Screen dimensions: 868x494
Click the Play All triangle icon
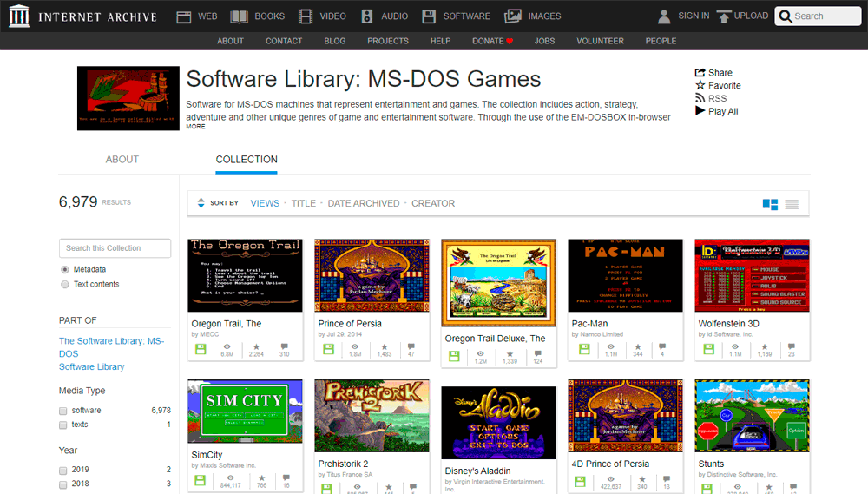point(700,111)
